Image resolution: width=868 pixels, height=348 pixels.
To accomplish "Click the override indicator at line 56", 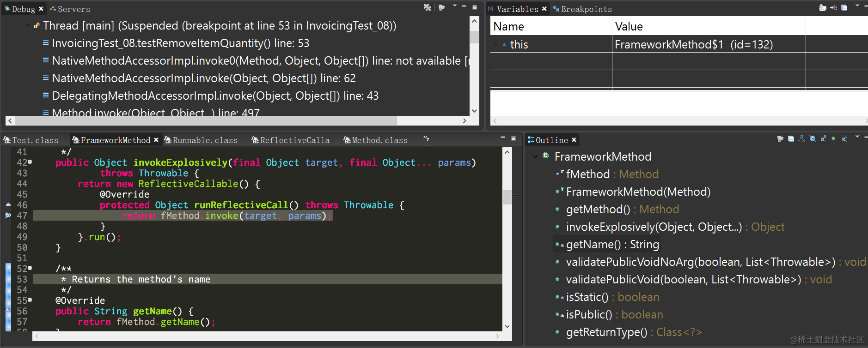I will (8, 310).
